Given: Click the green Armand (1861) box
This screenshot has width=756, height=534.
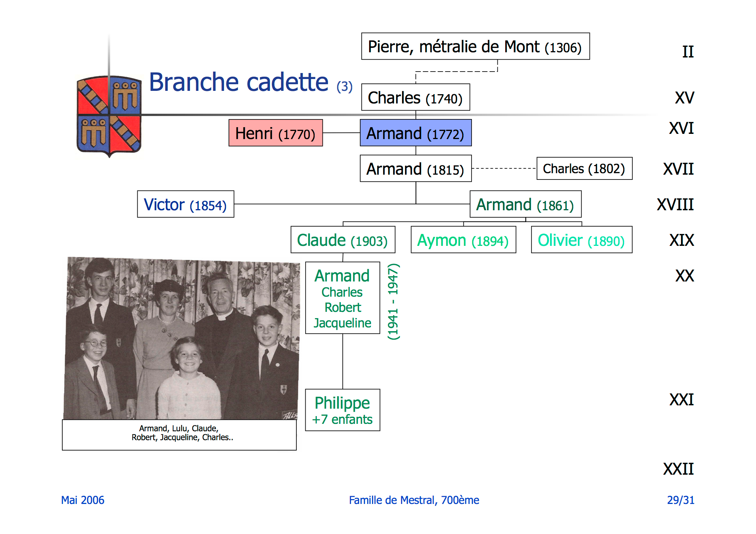Looking at the screenshot, I should [525, 204].
